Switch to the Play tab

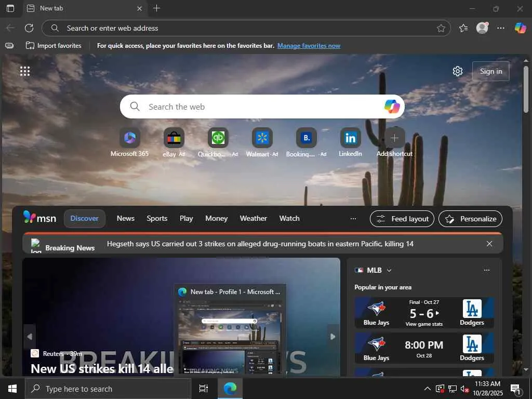point(187,219)
